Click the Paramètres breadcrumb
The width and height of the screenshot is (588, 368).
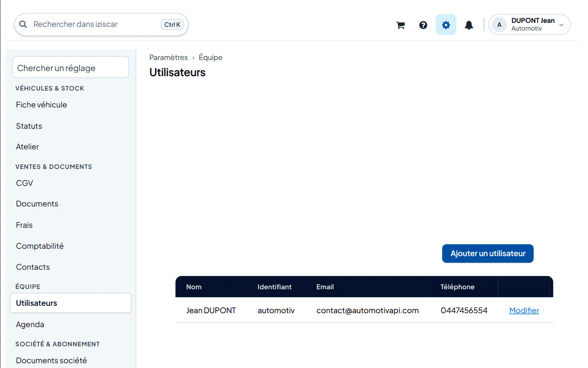(168, 57)
